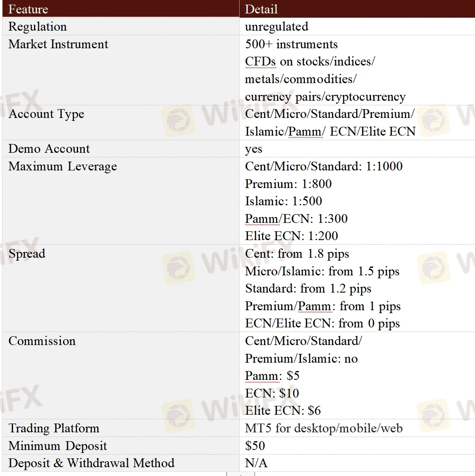Click the Demo Account row label

coord(49,149)
